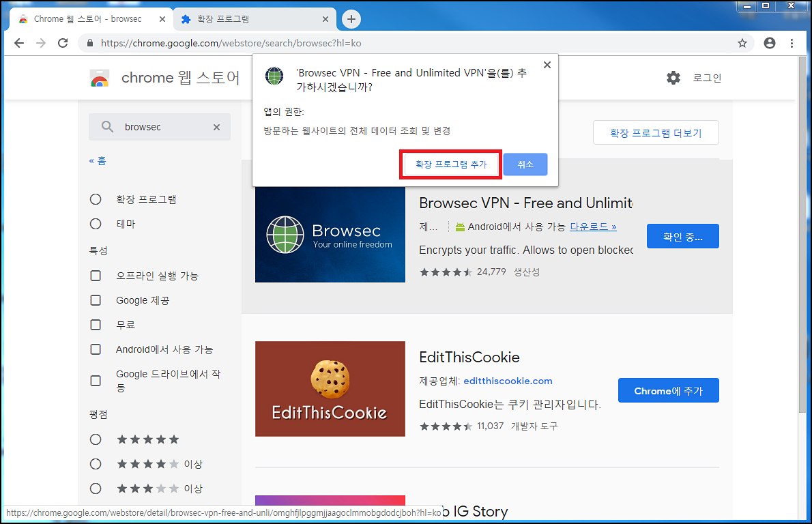
Task: Select the five-star rating filter
Action: click(x=96, y=439)
